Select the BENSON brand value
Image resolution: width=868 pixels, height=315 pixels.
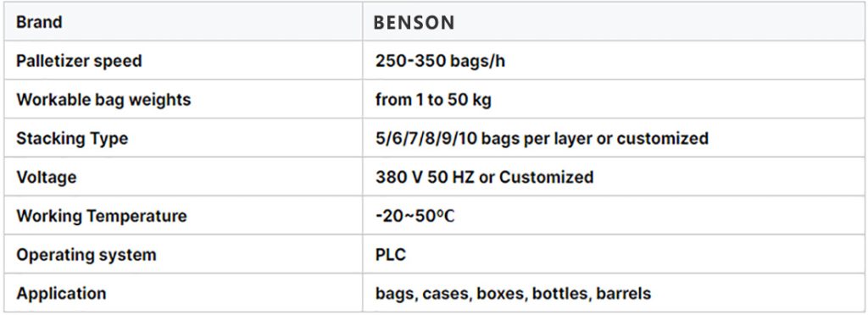point(414,23)
